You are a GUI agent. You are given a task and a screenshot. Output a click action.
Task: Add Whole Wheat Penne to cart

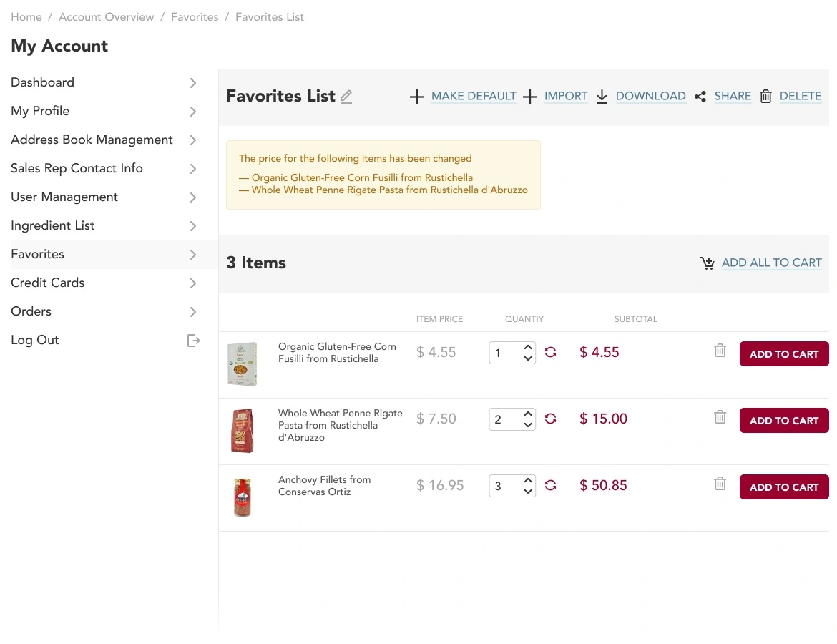[x=784, y=421]
